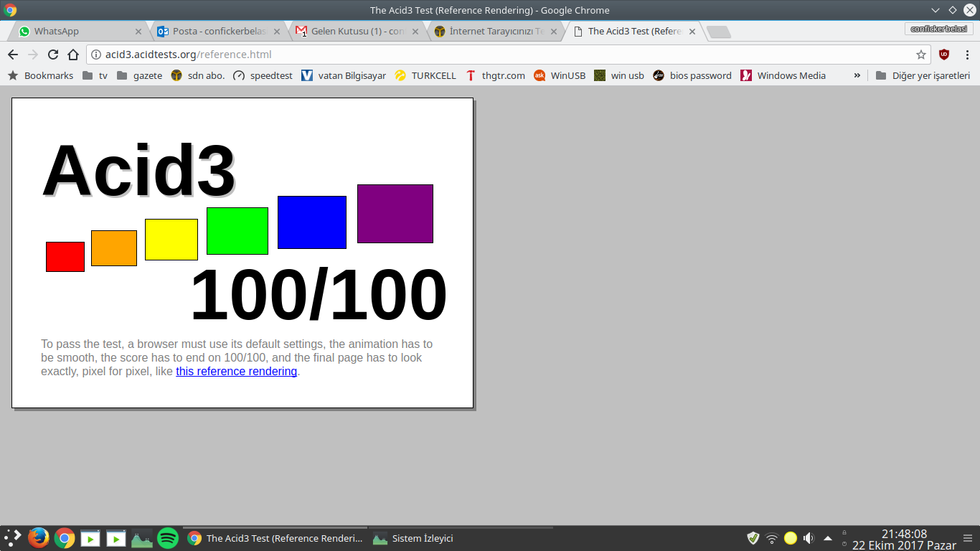Open the sdn abo. bookmark
This screenshot has width=980, height=551.
coord(197,75)
